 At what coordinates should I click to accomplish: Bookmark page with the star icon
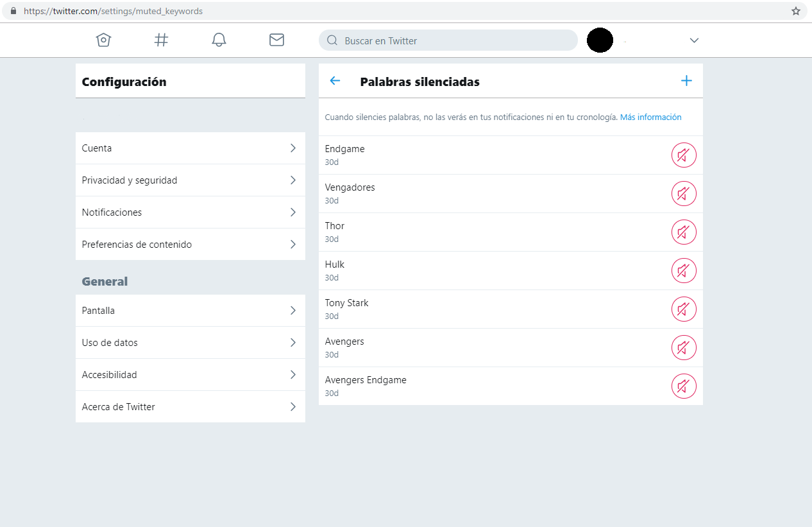tap(796, 11)
